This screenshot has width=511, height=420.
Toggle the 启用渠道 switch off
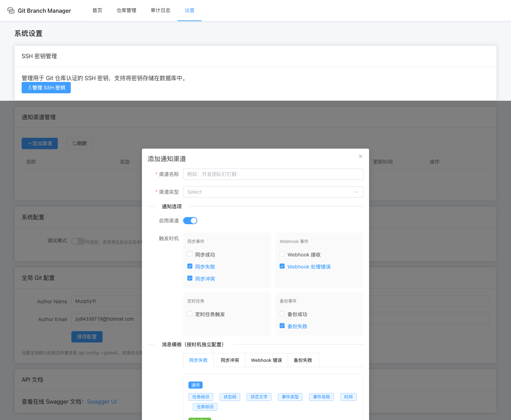click(x=190, y=221)
